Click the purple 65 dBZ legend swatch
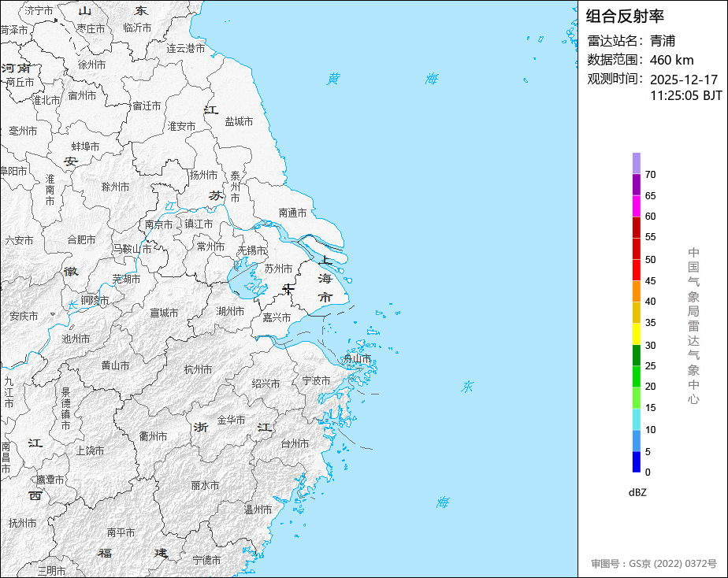Viewport: 728px width, 578px height. tap(637, 185)
